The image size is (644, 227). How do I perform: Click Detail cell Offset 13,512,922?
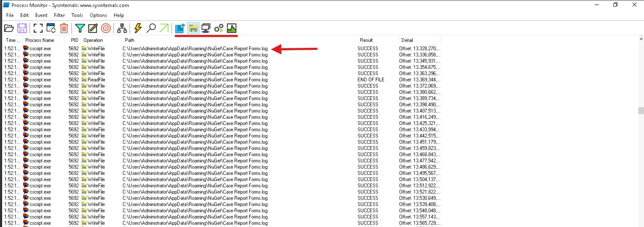pos(420,186)
